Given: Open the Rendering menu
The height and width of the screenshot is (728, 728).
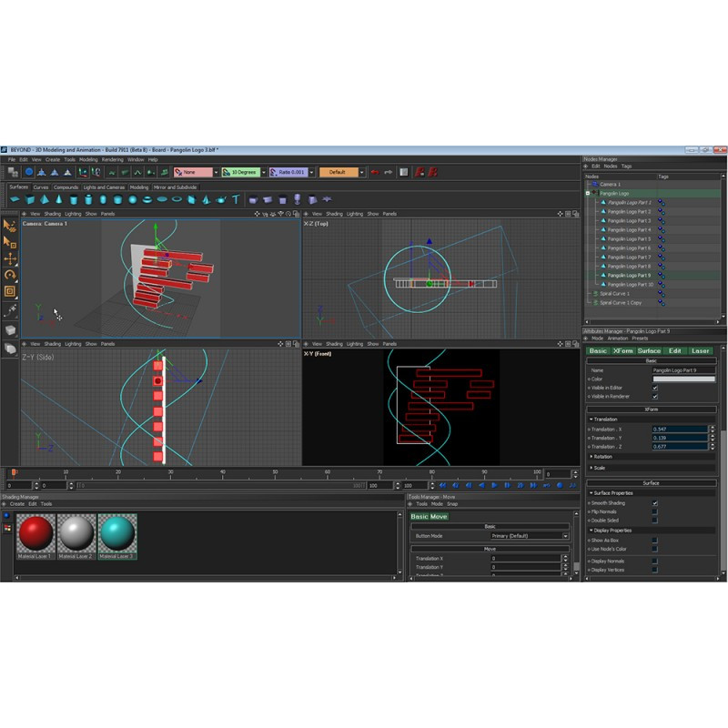Looking at the screenshot, I should (x=113, y=159).
